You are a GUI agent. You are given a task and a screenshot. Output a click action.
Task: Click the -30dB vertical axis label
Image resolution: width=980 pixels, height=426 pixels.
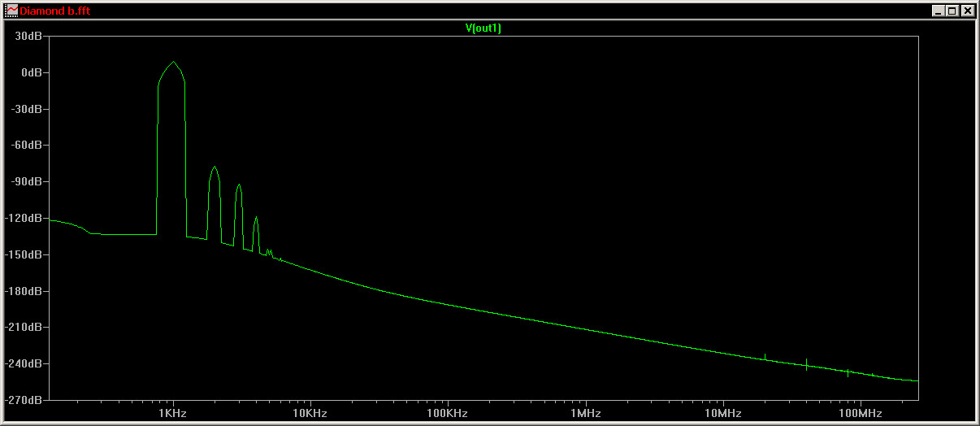28,109
